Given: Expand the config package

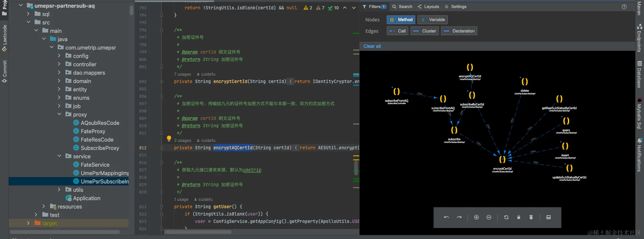Looking at the screenshot, I should click(x=59, y=56).
